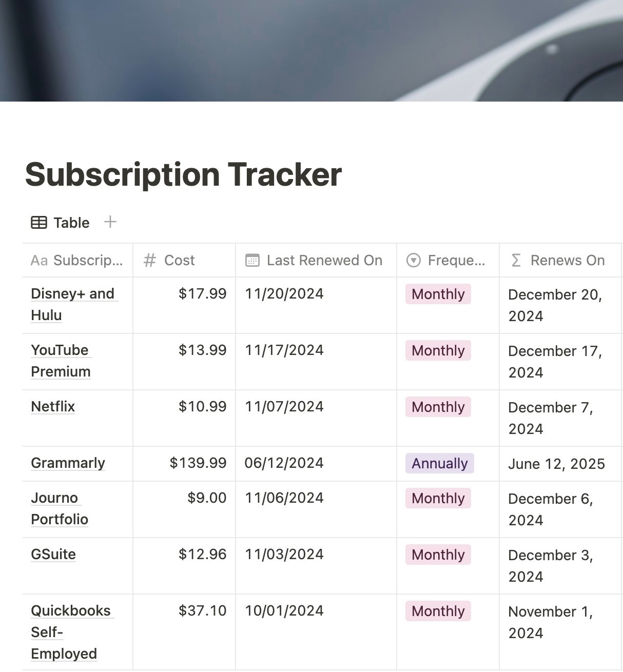This screenshot has height=672, width=623.
Task: Click the December 3, 2024 renews cell
Action: 561,566
